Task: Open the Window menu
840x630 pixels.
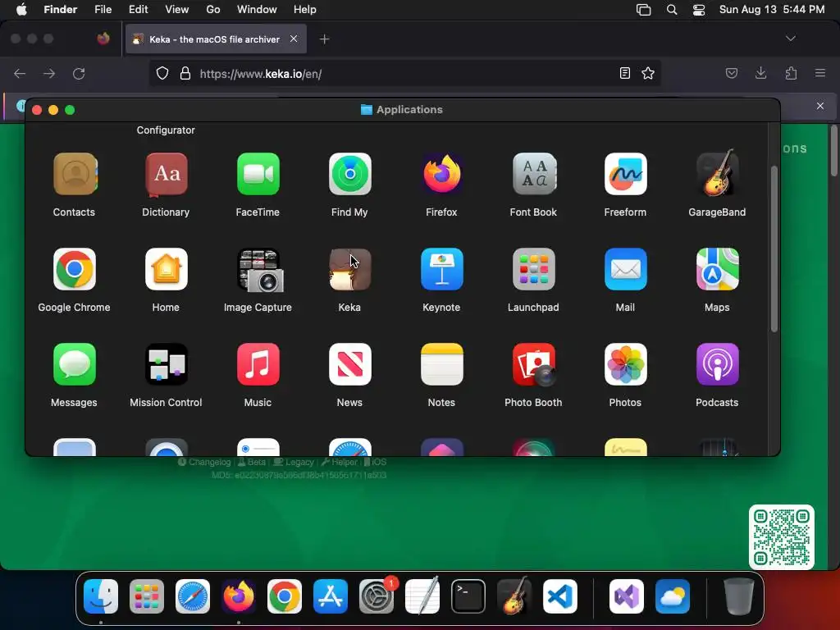Action: click(257, 10)
